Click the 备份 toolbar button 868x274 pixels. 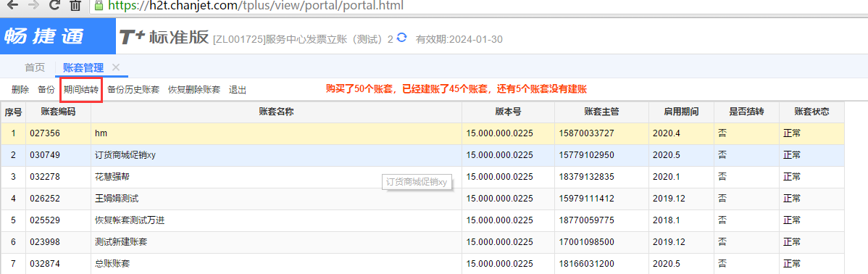click(46, 89)
